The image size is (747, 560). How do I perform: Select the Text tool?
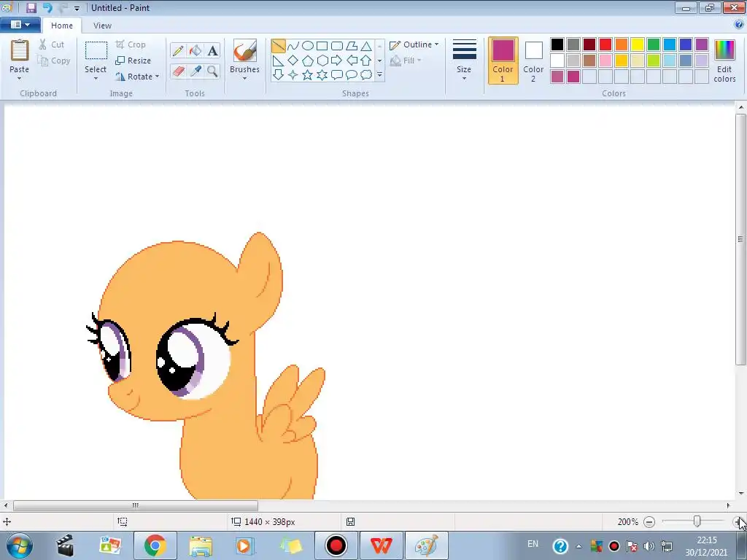click(212, 50)
